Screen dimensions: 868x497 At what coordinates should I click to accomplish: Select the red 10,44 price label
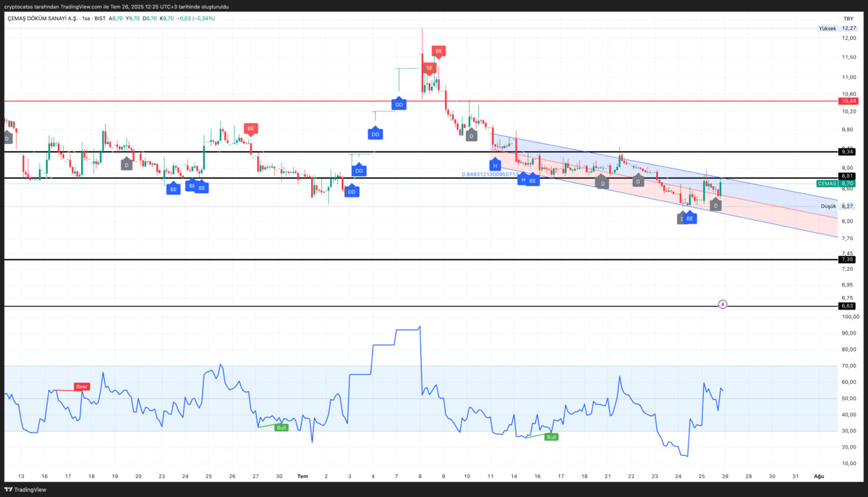coord(848,101)
